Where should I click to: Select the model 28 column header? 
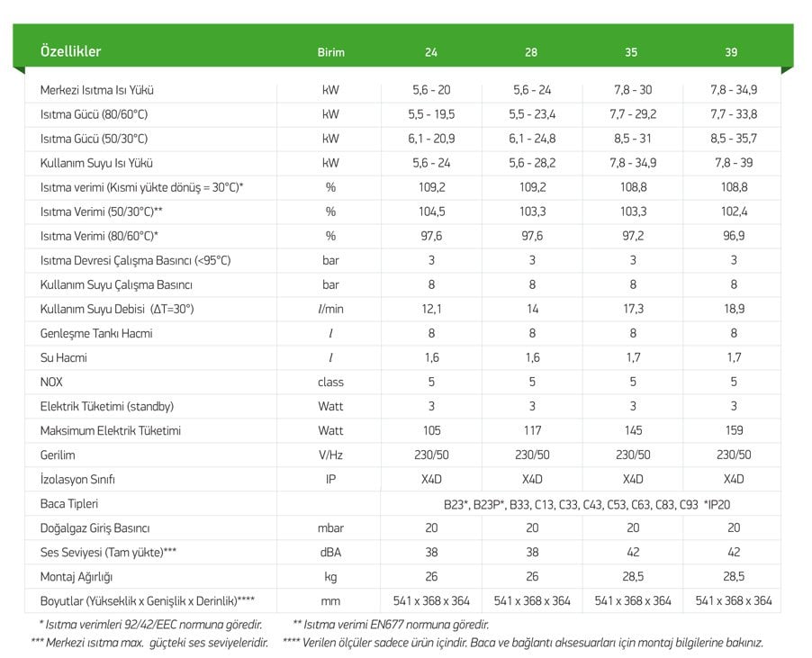pos(531,52)
